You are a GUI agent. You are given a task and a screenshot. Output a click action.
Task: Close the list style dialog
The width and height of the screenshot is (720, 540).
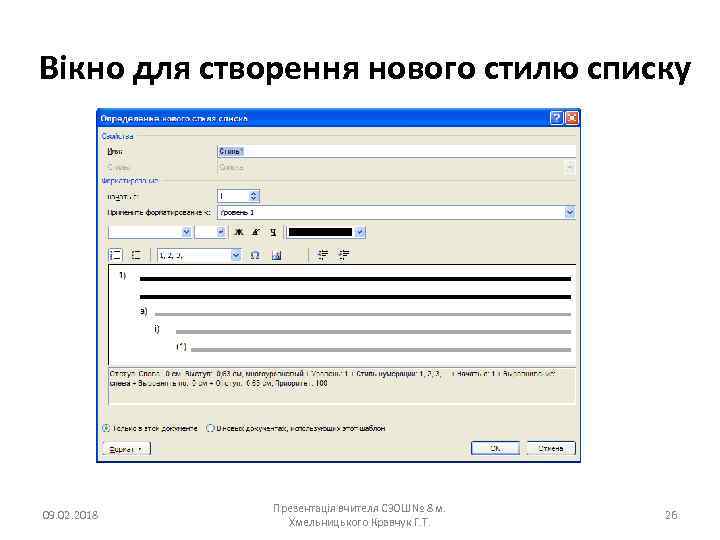click(572, 118)
